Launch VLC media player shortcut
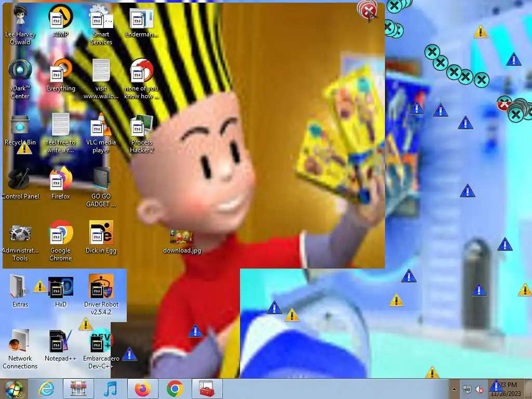This screenshot has height=399, width=532. 101,132
